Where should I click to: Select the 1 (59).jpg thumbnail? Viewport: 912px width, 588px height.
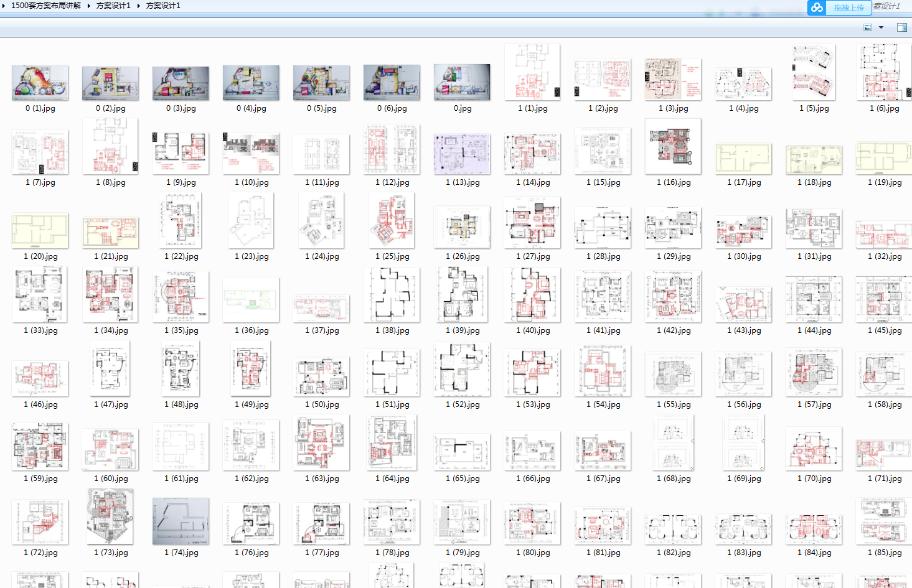[40, 446]
